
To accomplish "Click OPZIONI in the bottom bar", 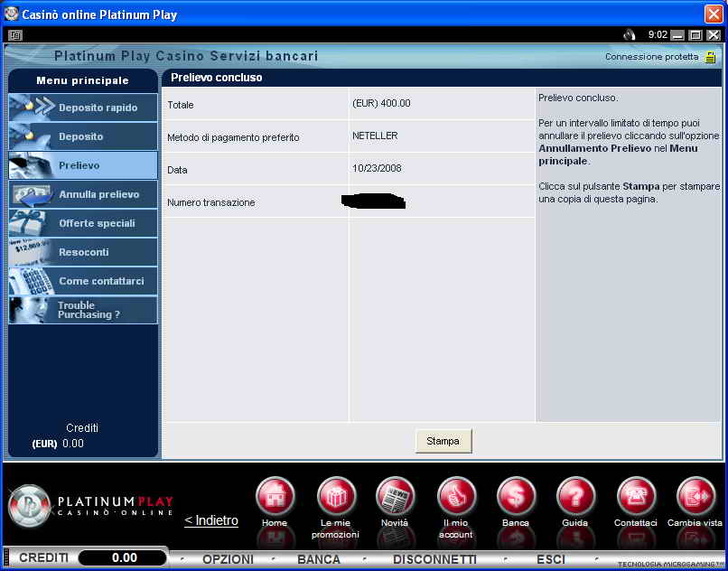I will coord(228,559).
